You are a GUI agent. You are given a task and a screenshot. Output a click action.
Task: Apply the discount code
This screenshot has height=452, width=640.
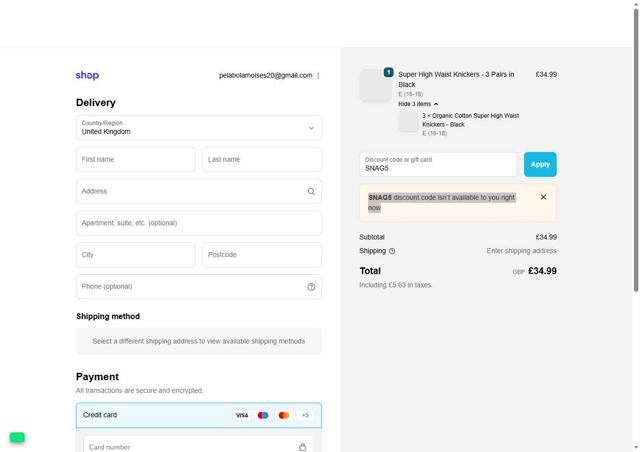tap(540, 164)
